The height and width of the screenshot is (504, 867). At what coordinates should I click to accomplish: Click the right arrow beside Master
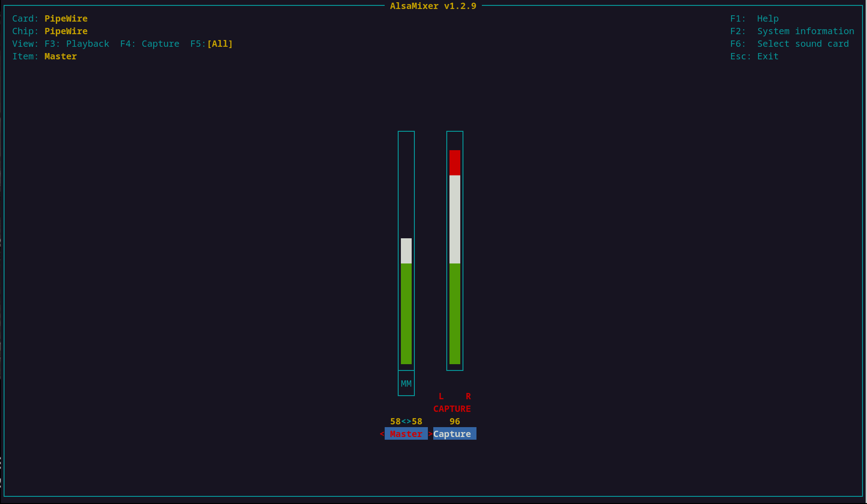430,434
